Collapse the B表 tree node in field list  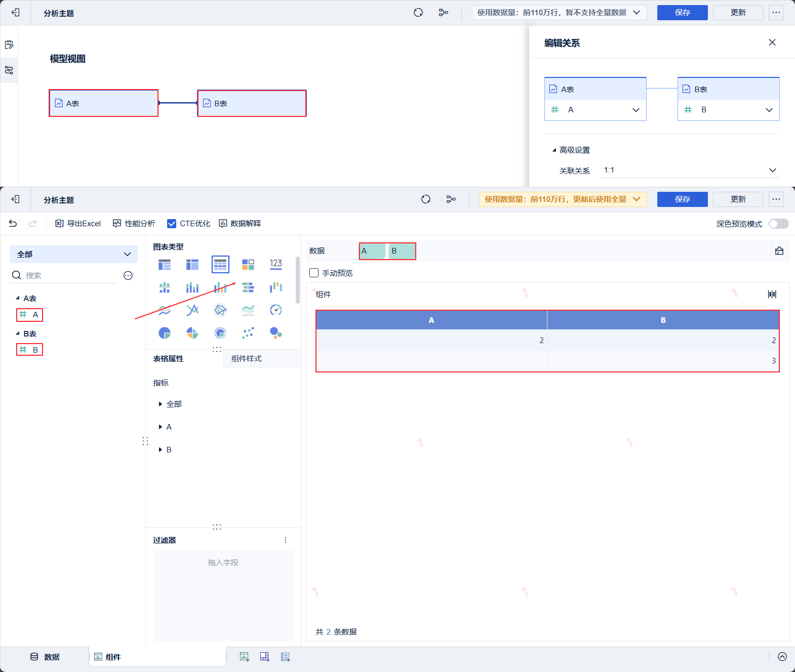[18, 334]
